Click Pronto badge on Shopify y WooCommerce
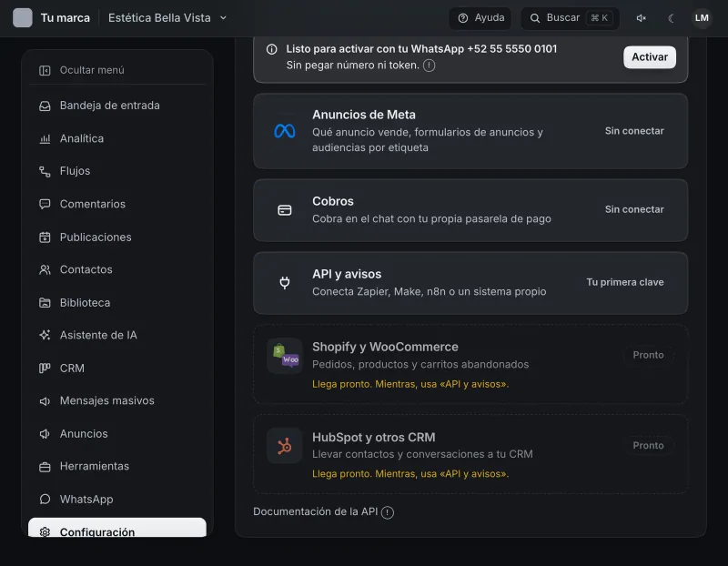The height and width of the screenshot is (566, 728). click(648, 355)
